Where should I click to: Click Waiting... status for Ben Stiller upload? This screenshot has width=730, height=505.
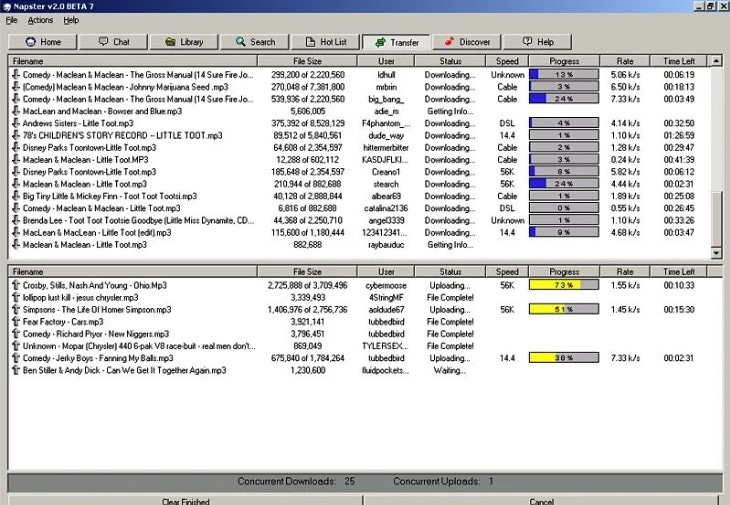[x=450, y=370]
